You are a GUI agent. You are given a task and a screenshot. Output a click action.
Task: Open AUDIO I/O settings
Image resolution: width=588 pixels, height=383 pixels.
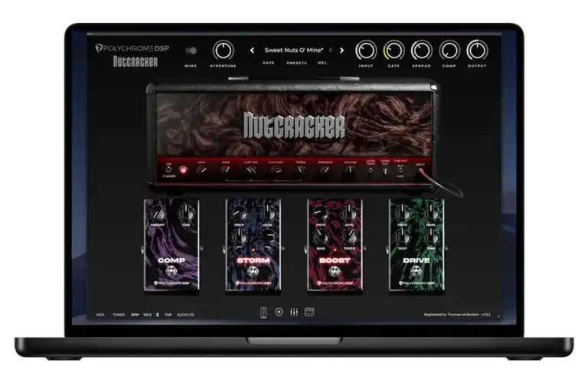(x=185, y=315)
